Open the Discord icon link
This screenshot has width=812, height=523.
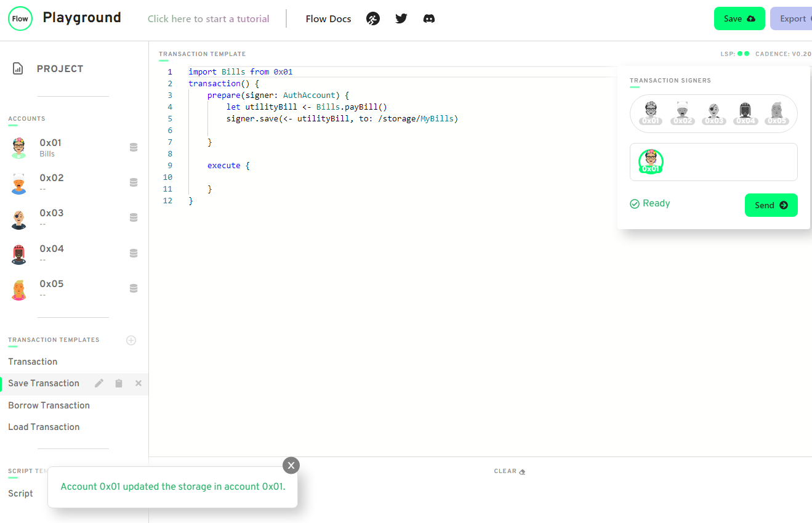click(x=429, y=18)
